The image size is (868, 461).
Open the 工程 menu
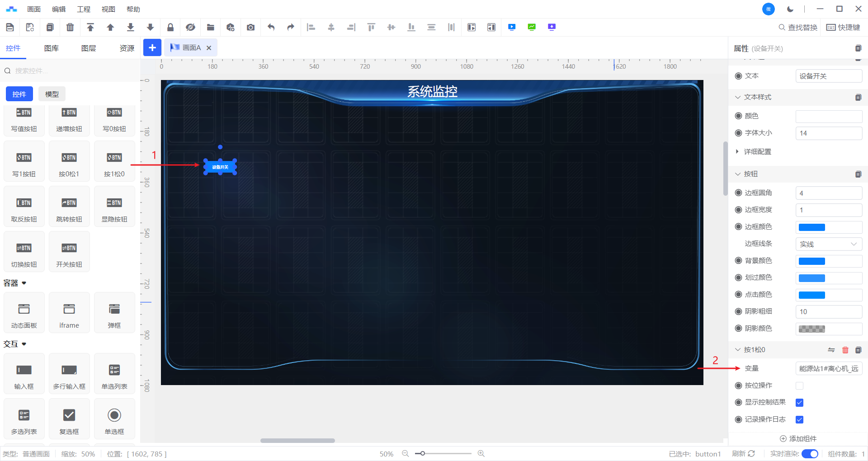point(84,9)
